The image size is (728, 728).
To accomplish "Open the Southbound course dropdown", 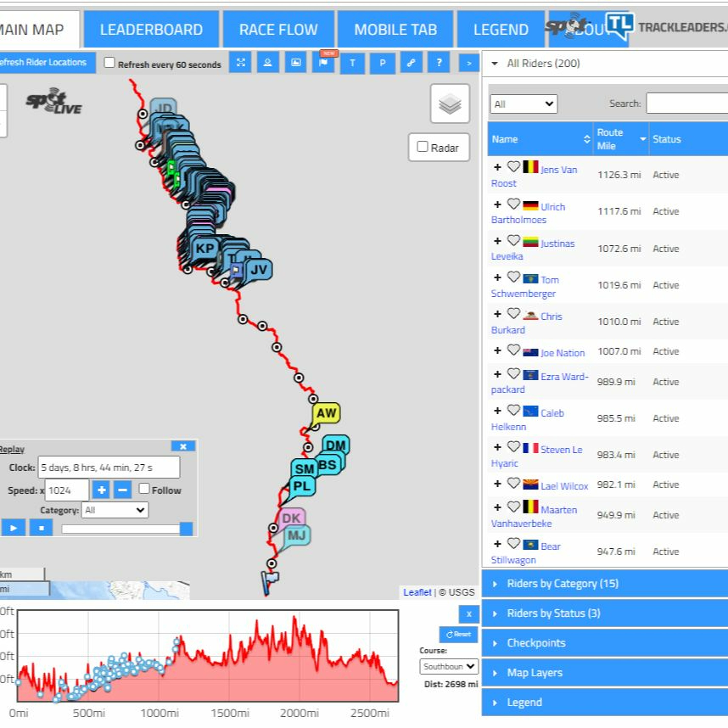I will [448, 666].
